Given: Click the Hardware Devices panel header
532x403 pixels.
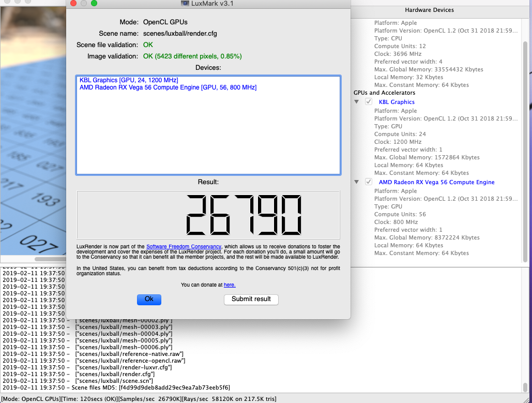Looking at the screenshot, I should (441, 10).
